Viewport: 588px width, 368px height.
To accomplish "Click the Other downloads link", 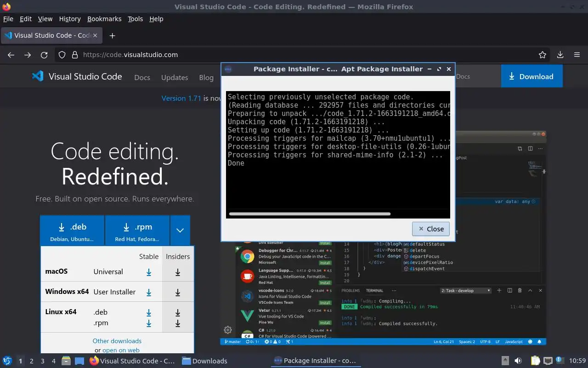I will click(117, 341).
